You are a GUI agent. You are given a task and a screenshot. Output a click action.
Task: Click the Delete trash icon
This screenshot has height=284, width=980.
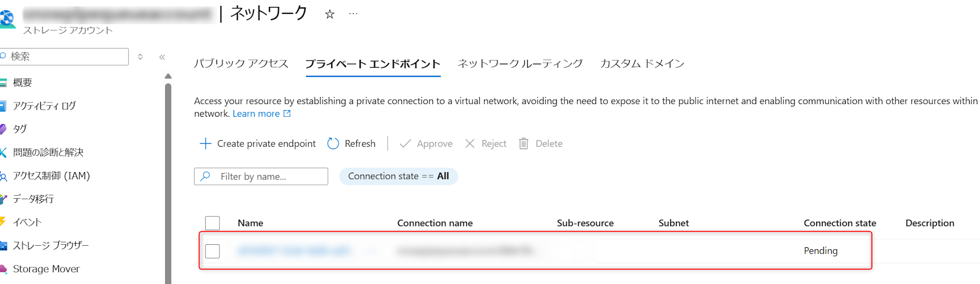(524, 144)
